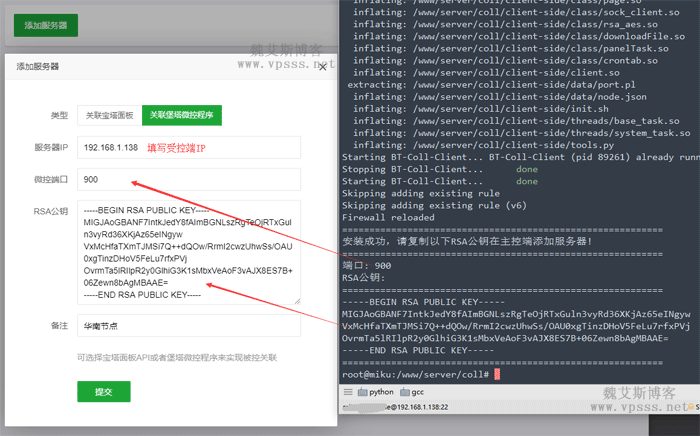This screenshot has width=700, height=436.
Task: Click the python quick command label
Action: coord(381,392)
